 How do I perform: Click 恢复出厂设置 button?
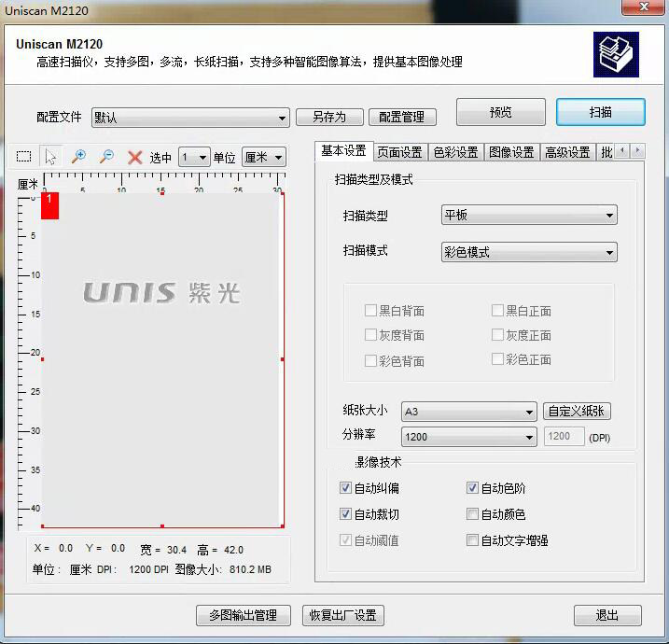coord(343,615)
